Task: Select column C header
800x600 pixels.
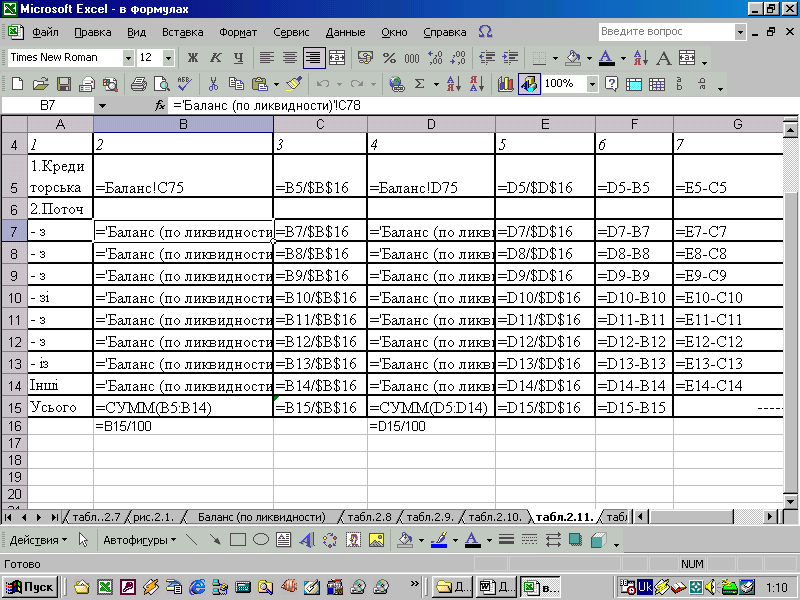Action: pos(320,124)
